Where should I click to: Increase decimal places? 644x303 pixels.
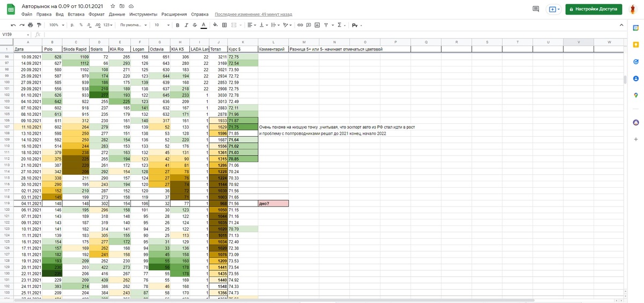point(97,25)
